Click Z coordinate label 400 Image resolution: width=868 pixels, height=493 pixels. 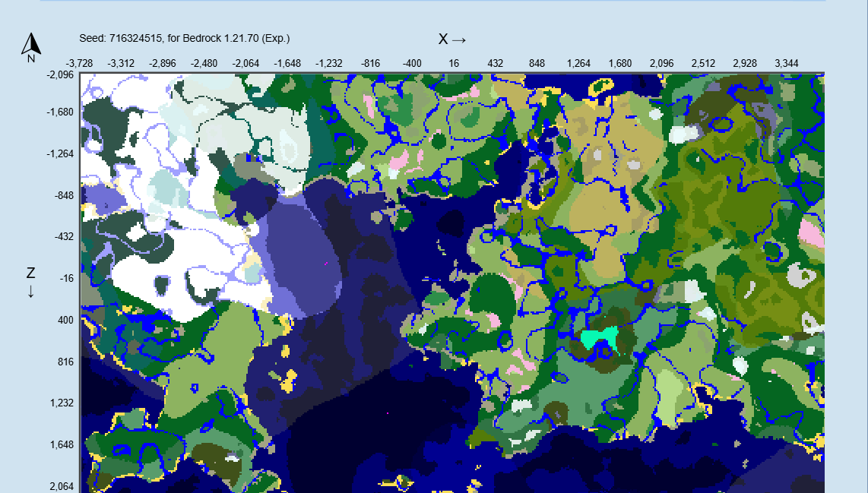65,320
